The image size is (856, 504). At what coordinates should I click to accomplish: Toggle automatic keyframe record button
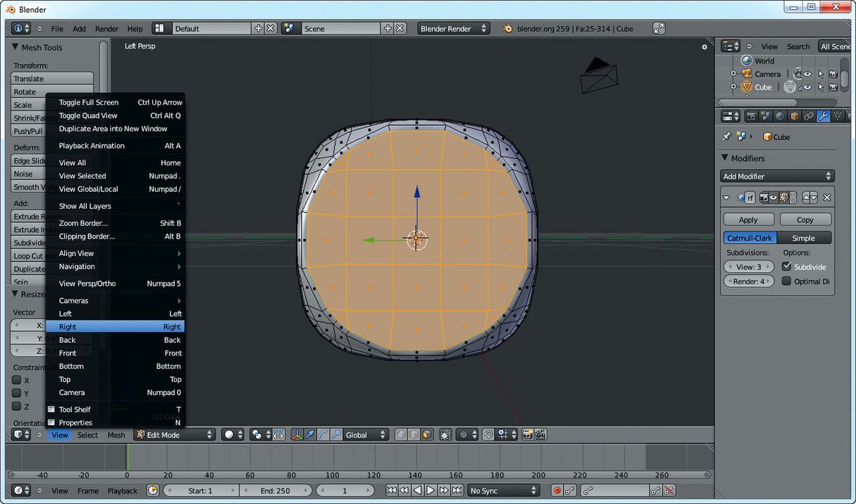coord(557,491)
